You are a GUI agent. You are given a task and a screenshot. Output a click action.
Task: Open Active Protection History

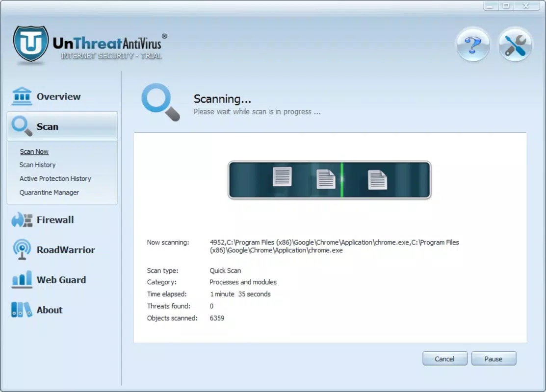[55, 179]
